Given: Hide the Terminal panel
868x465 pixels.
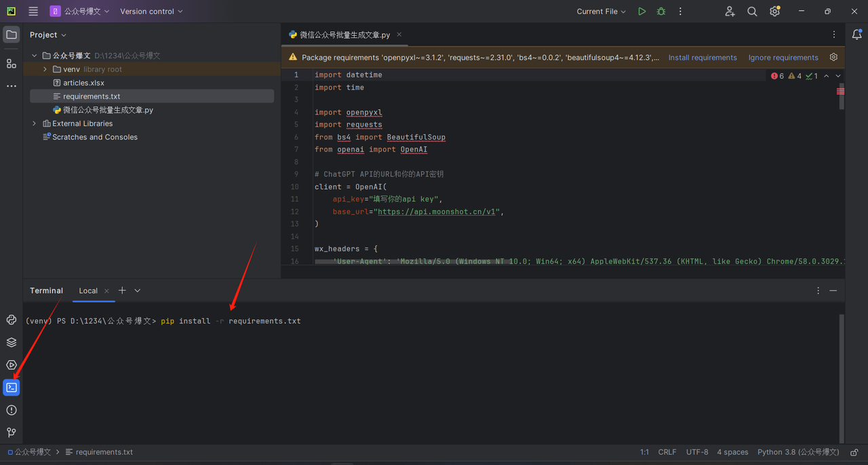Looking at the screenshot, I should click(x=833, y=290).
